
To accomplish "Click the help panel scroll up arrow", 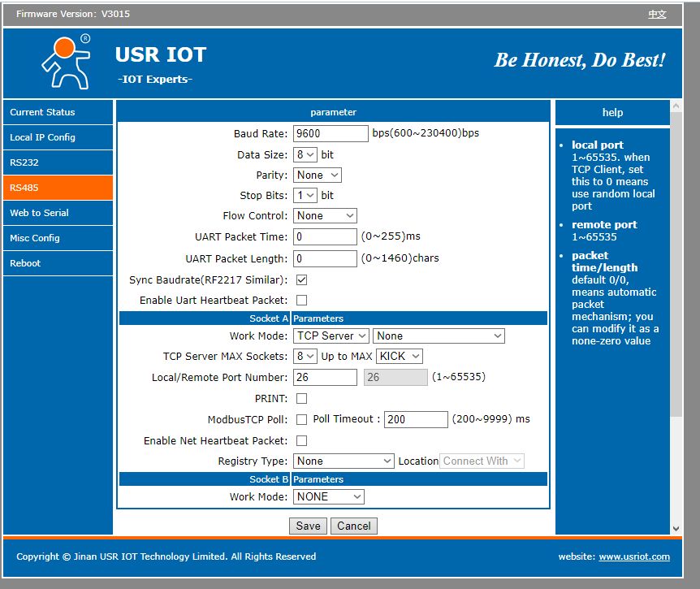I will coord(676,106).
